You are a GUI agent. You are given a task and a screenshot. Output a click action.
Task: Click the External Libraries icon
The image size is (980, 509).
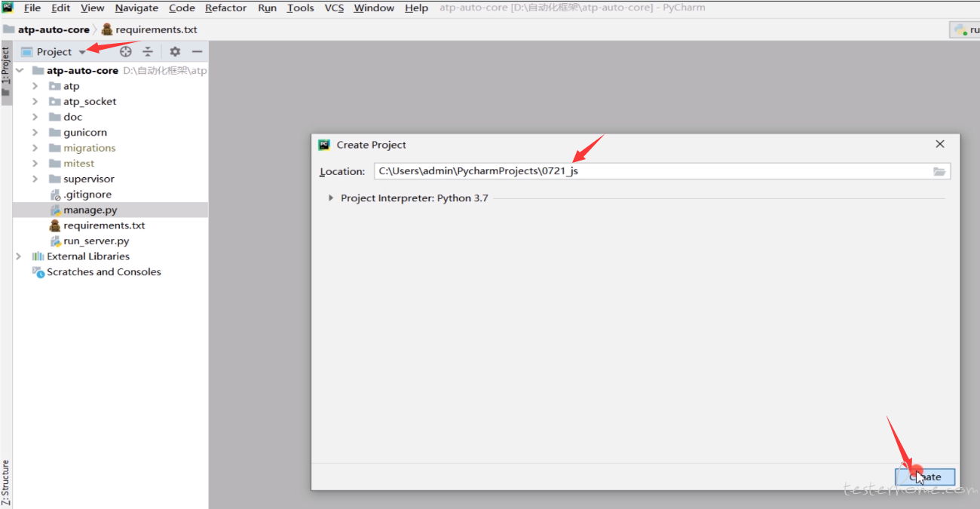pos(38,256)
